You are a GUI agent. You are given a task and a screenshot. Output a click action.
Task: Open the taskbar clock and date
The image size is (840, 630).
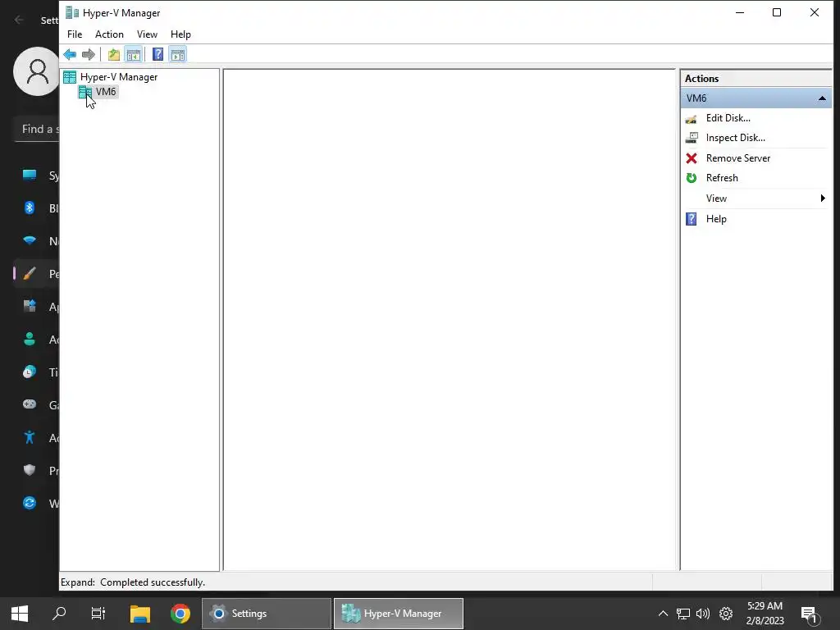coord(765,614)
